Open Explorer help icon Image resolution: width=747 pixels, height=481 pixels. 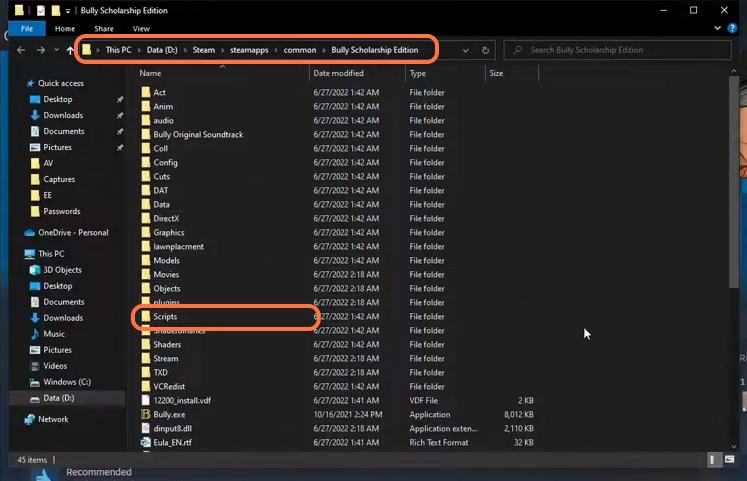pyautogui.click(x=732, y=28)
